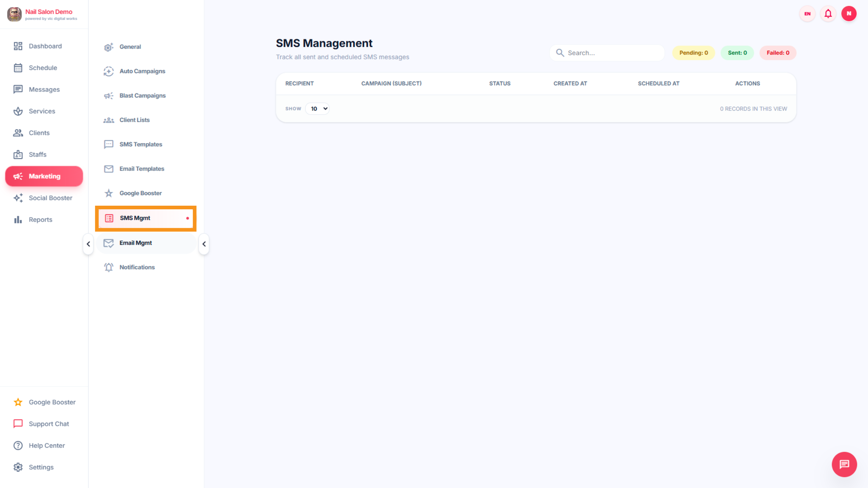Screen dimensions: 868x488
Task: Collapse the Marketing submenu panel
Action: coord(204,244)
